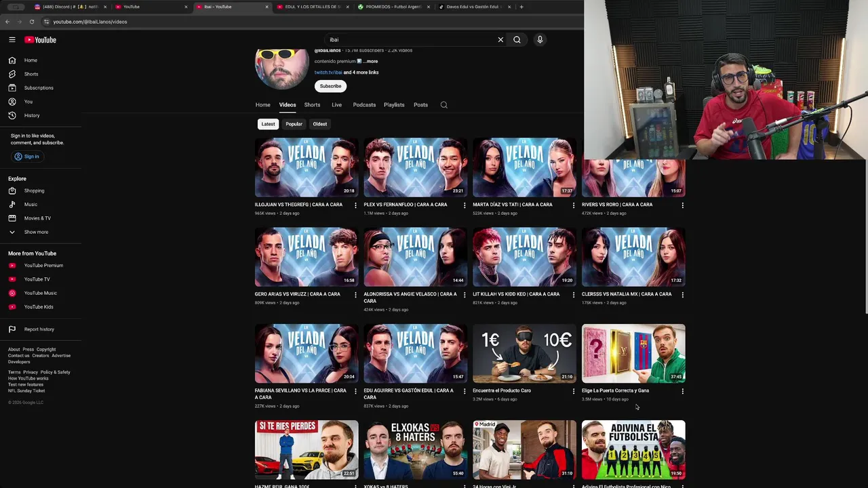This screenshot has width=868, height=488.
Task: Switch to the Playlists tab
Action: coord(394,105)
